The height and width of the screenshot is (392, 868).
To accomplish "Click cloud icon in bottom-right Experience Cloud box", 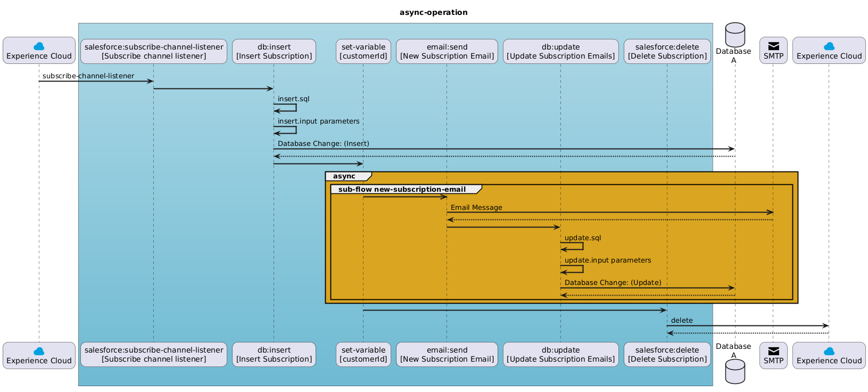I will 829,351.
